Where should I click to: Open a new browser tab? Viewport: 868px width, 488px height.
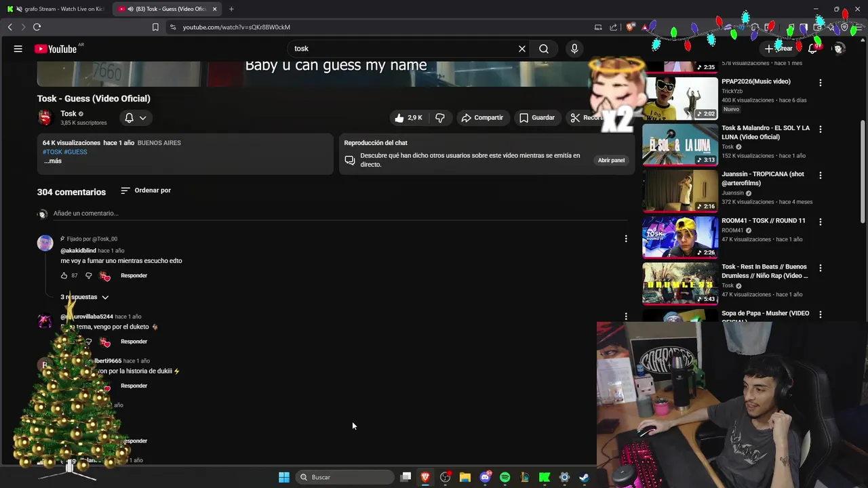[x=231, y=9]
